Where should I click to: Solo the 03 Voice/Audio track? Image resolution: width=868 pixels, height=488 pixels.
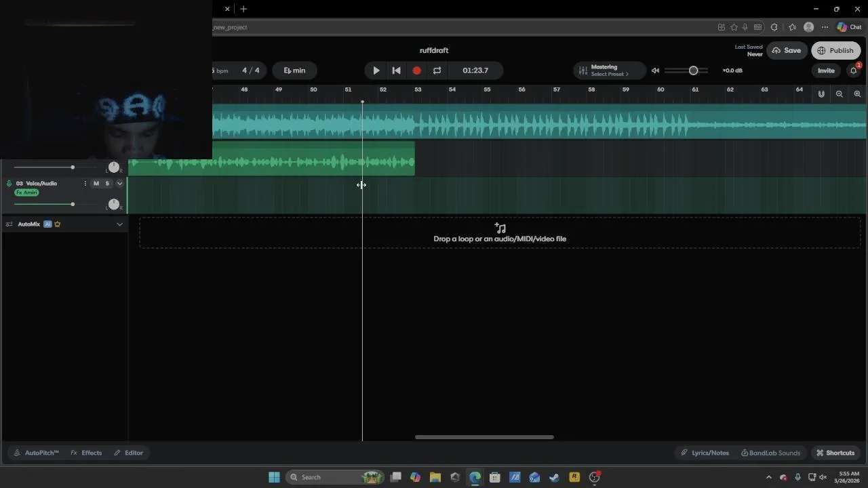pos(107,184)
